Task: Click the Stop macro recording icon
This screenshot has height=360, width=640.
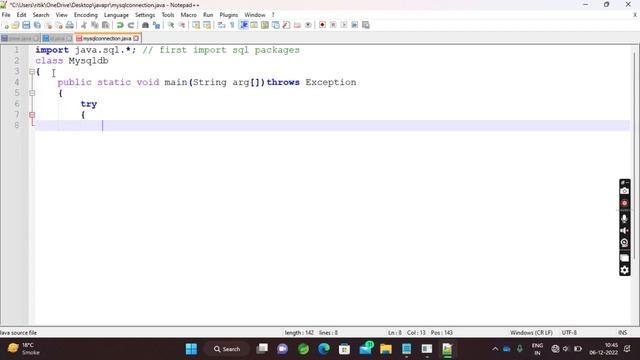Action: click(x=333, y=25)
